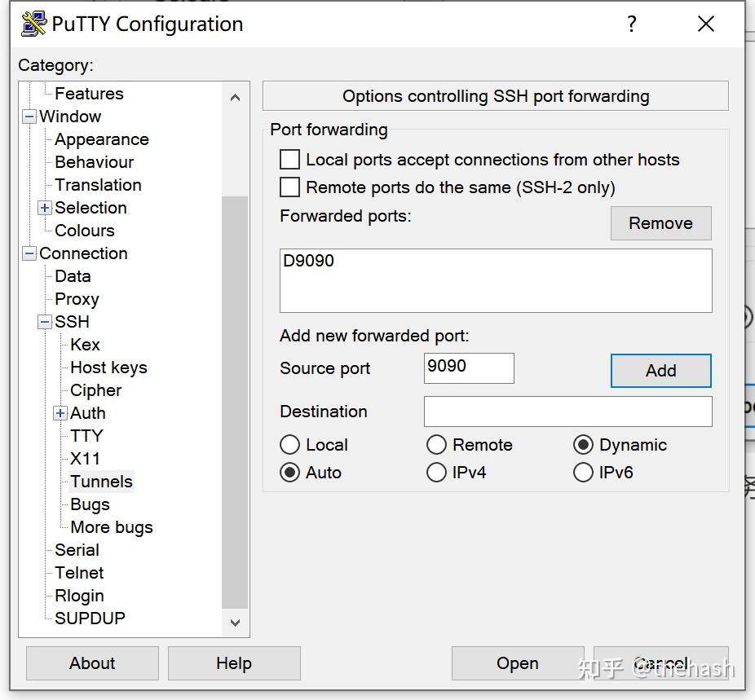This screenshot has height=700, width=755.
Task: Open the Bugs category
Action: click(x=90, y=504)
